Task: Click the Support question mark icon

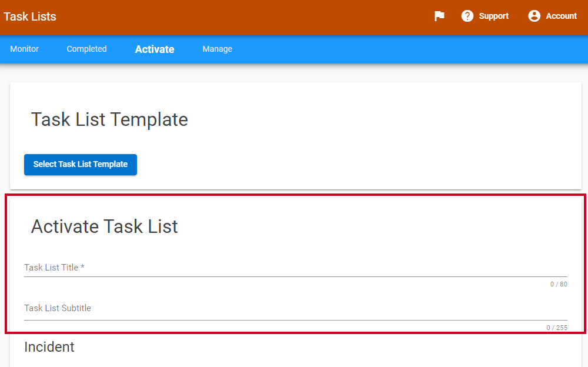Action: tap(467, 16)
